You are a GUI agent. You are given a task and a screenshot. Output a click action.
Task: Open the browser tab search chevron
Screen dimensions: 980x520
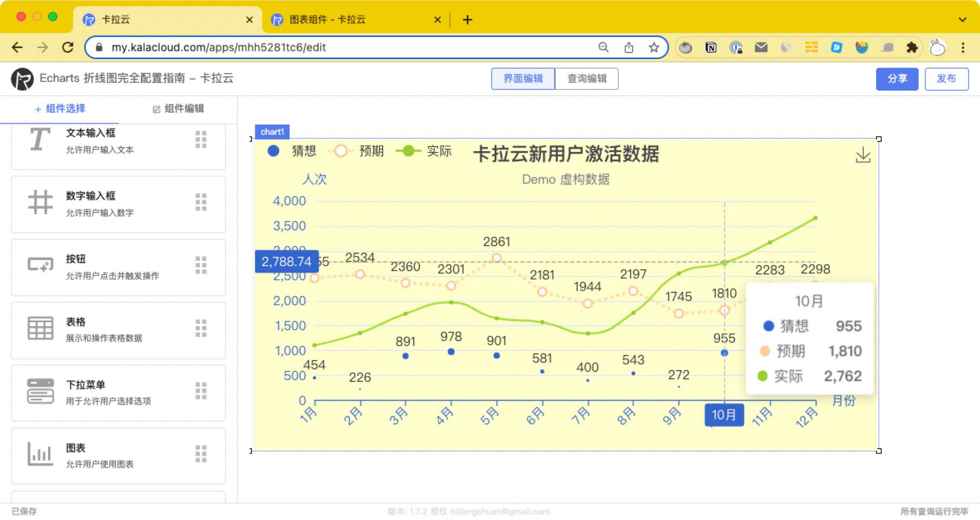click(x=963, y=20)
